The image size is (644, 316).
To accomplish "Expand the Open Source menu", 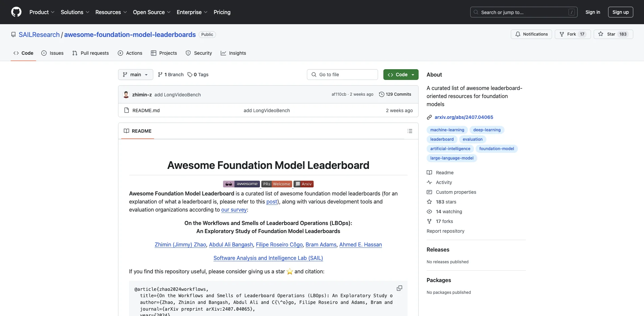I will click(152, 12).
